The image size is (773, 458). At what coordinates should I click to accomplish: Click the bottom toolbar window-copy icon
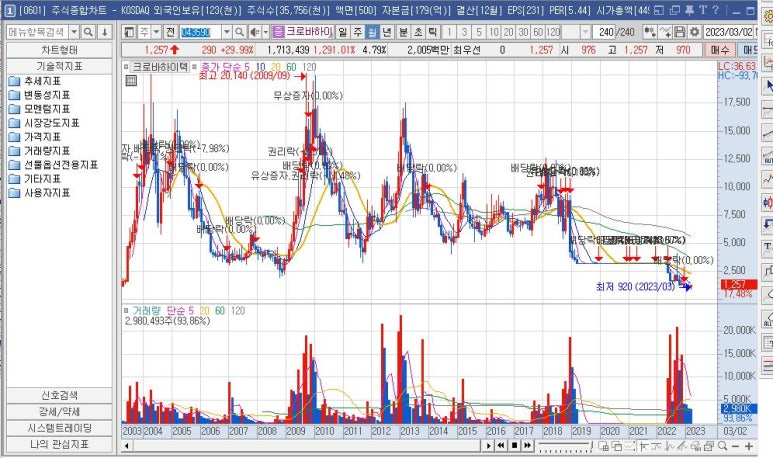[x=616, y=446]
